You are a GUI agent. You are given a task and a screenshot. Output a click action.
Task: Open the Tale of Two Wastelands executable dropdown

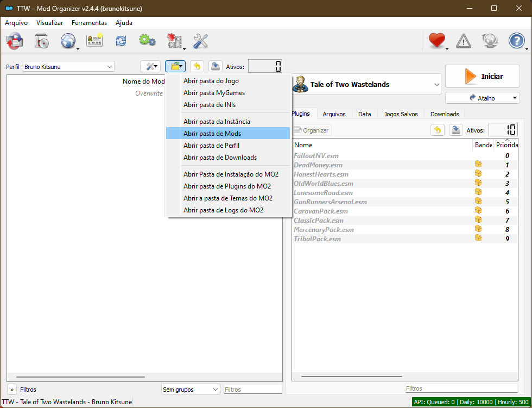[x=366, y=85]
